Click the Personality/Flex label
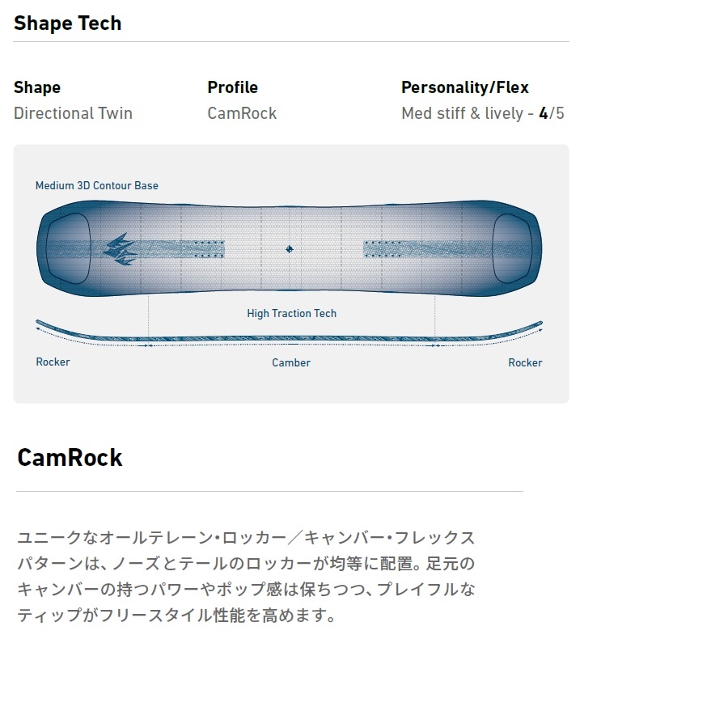This screenshot has height=728, width=728. pyautogui.click(x=464, y=87)
